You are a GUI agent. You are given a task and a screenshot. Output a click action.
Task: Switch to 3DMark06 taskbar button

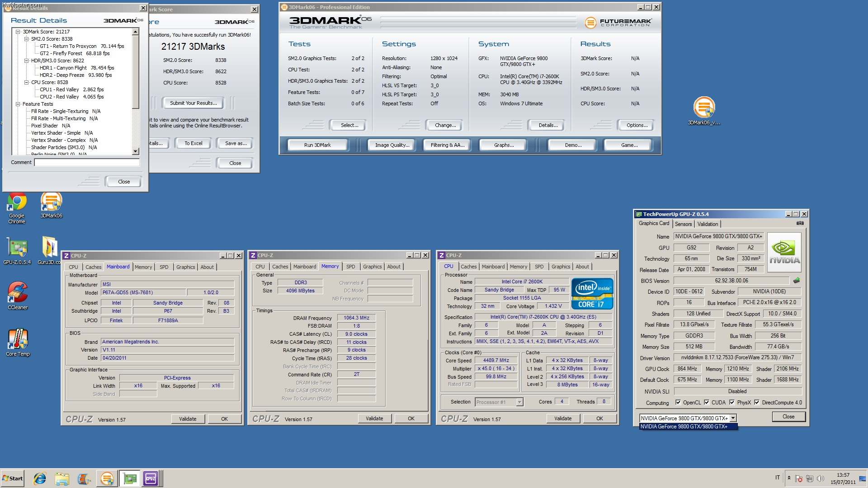pyautogui.click(x=107, y=478)
